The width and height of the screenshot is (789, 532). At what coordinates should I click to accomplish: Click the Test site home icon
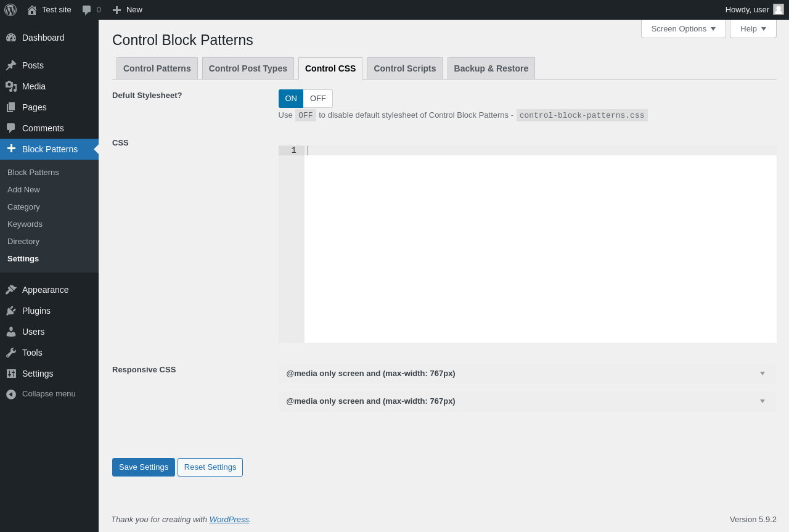pyautogui.click(x=32, y=10)
